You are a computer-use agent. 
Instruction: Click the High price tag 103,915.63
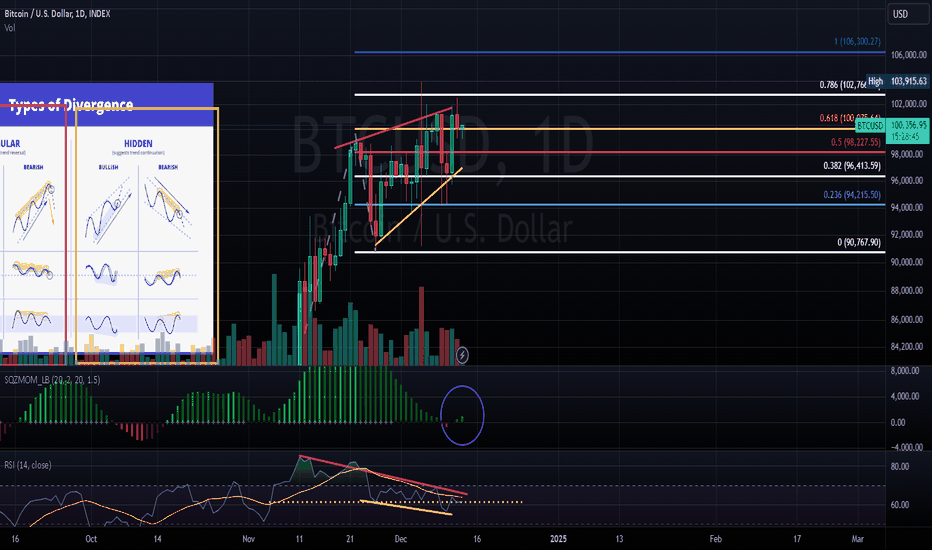coord(898,81)
